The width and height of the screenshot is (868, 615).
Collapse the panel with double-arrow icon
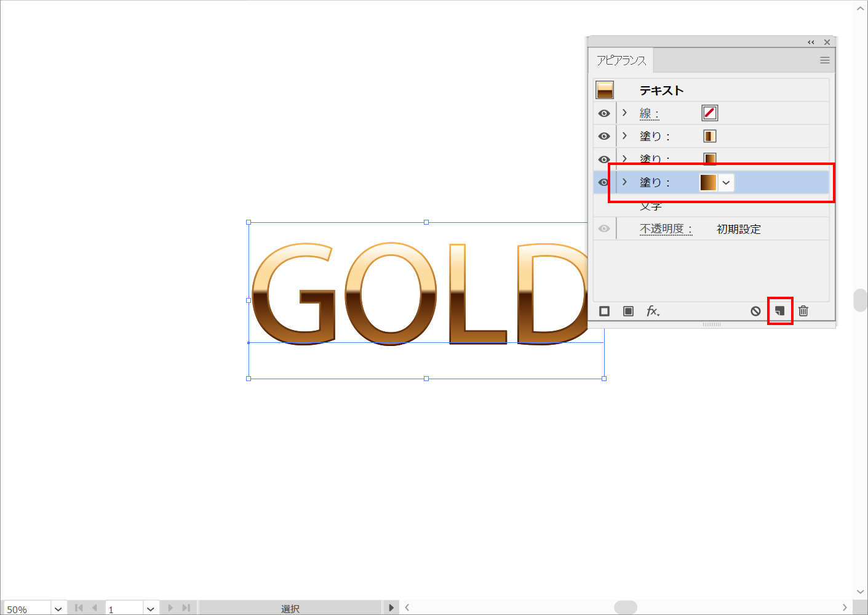coord(811,42)
